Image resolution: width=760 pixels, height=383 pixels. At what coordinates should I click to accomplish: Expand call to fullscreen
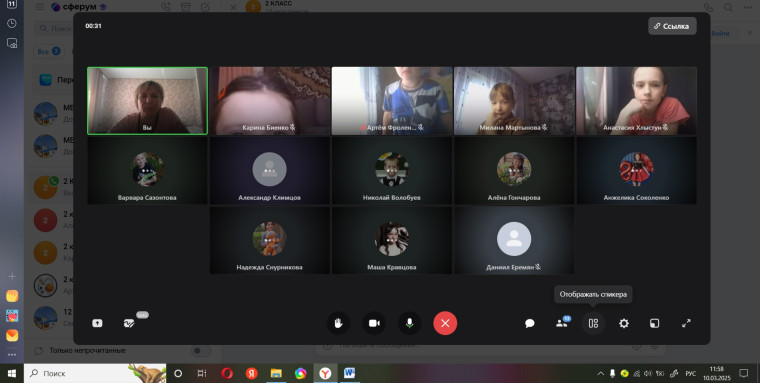(x=686, y=323)
